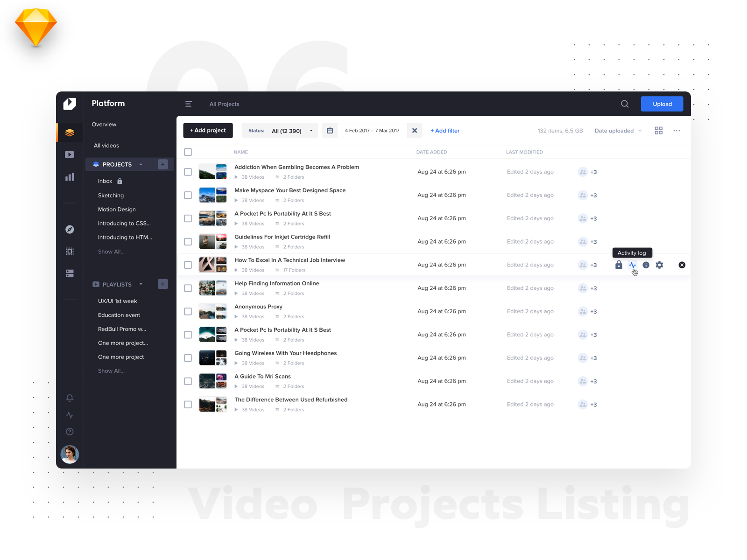Click the Add filter link

[x=444, y=131]
